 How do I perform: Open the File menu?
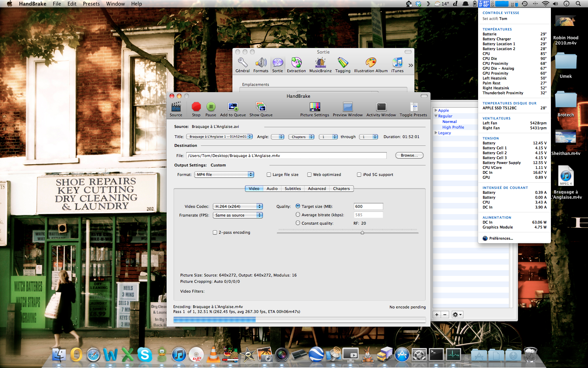click(x=57, y=4)
